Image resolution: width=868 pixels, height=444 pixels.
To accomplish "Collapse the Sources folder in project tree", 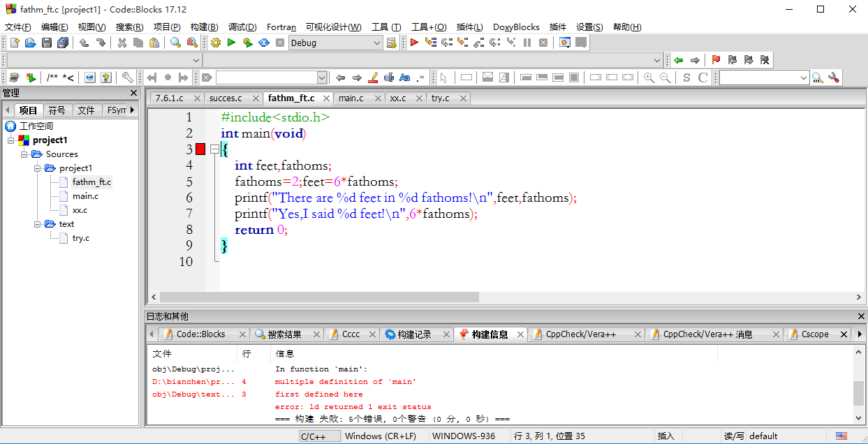I will click(x=24, y=154).
